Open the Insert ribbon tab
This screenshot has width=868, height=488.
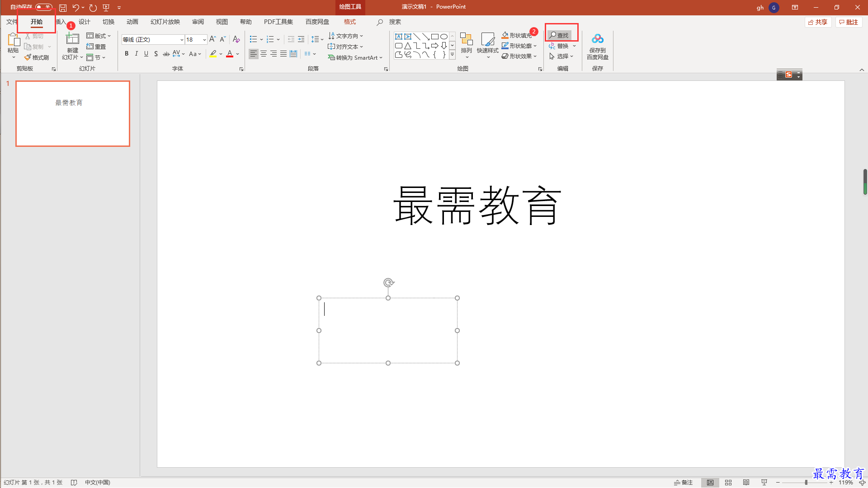click(x=61, y=22)
